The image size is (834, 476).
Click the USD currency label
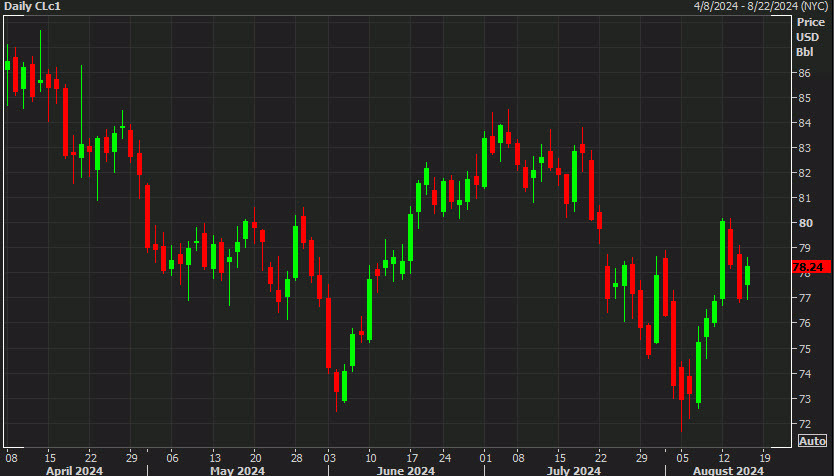(x=807, y=37)
